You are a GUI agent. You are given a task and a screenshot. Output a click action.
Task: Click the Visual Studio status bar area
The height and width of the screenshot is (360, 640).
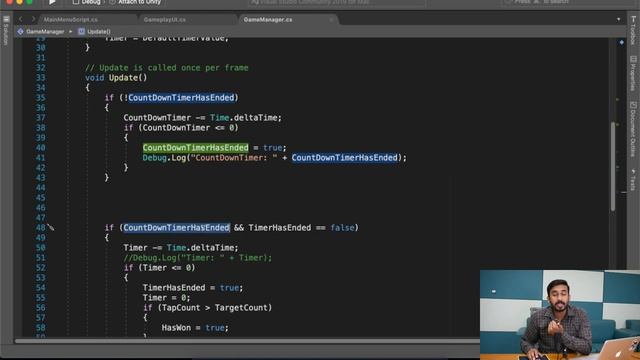pyautogui.click(x=337, y=2)
